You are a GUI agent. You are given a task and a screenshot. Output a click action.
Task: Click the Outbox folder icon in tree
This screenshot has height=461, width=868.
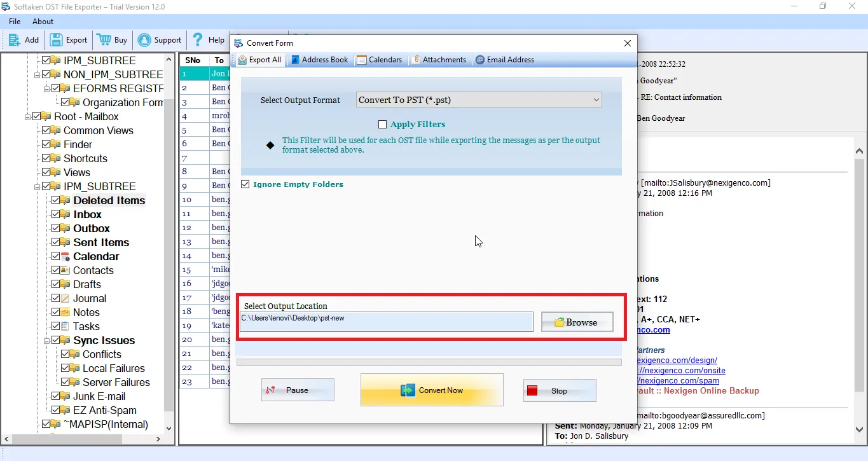click(x=66, y=228)
